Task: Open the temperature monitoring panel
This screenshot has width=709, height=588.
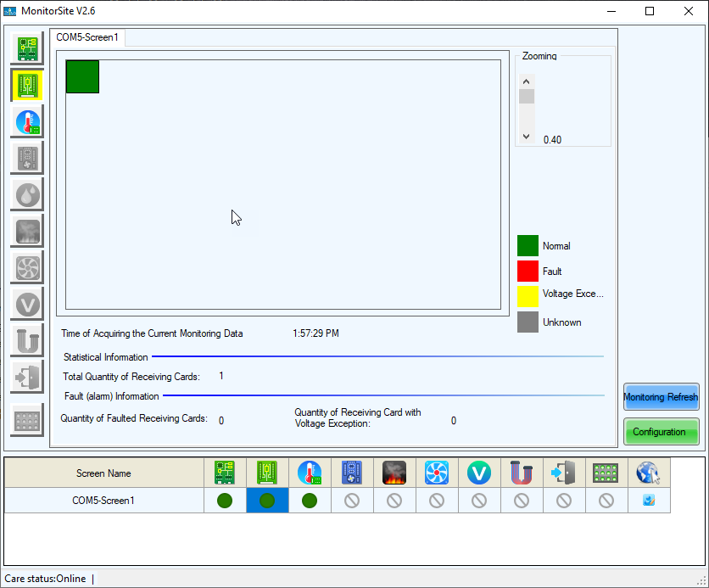Action: pyautogui.click(x=26, y=121)
